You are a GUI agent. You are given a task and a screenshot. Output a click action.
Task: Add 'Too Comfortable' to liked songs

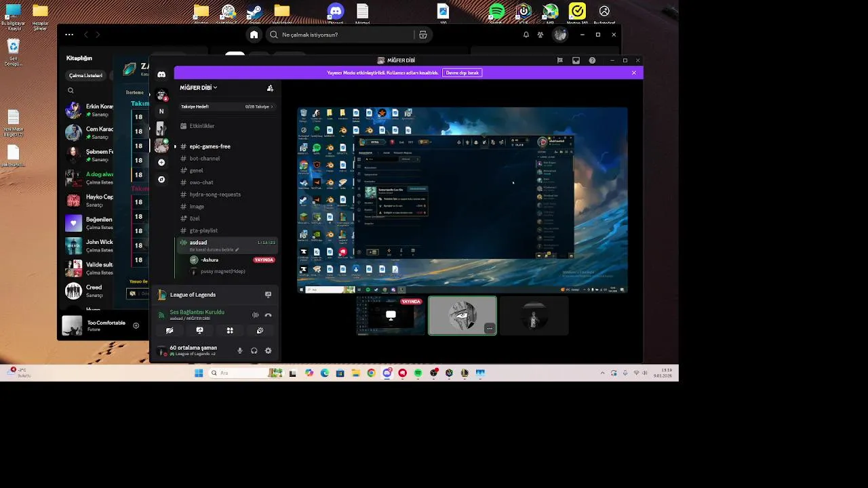136,325
